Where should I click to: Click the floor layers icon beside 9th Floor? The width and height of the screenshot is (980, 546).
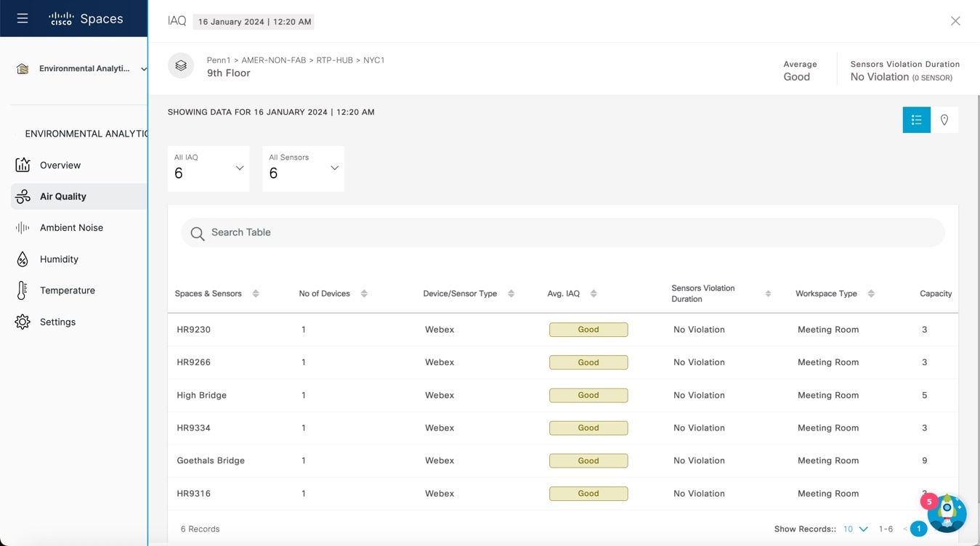click(x=181, y=65)
